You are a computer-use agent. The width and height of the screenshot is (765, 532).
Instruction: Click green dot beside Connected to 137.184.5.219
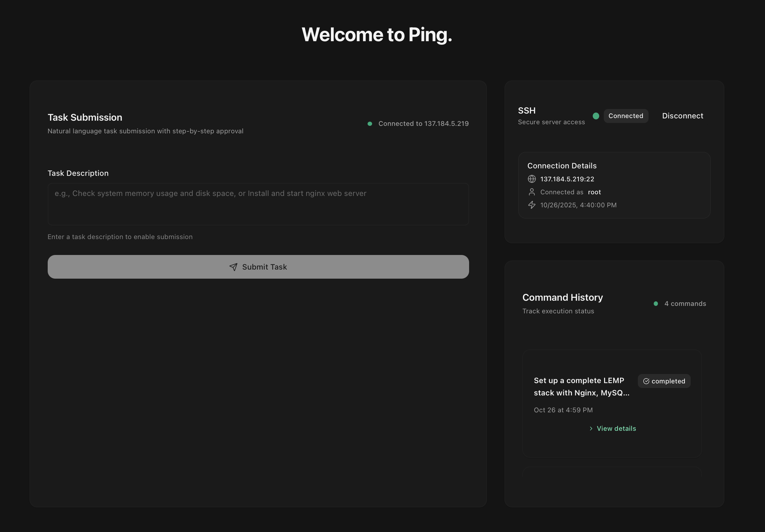tap(370, 124)
